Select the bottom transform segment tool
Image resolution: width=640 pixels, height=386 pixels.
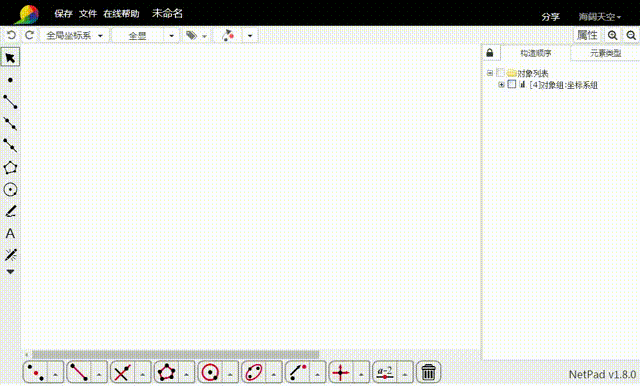[298, 372]
